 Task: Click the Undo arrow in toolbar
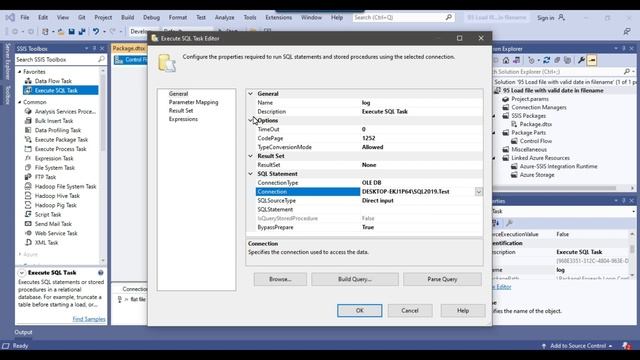coord(96,31)
